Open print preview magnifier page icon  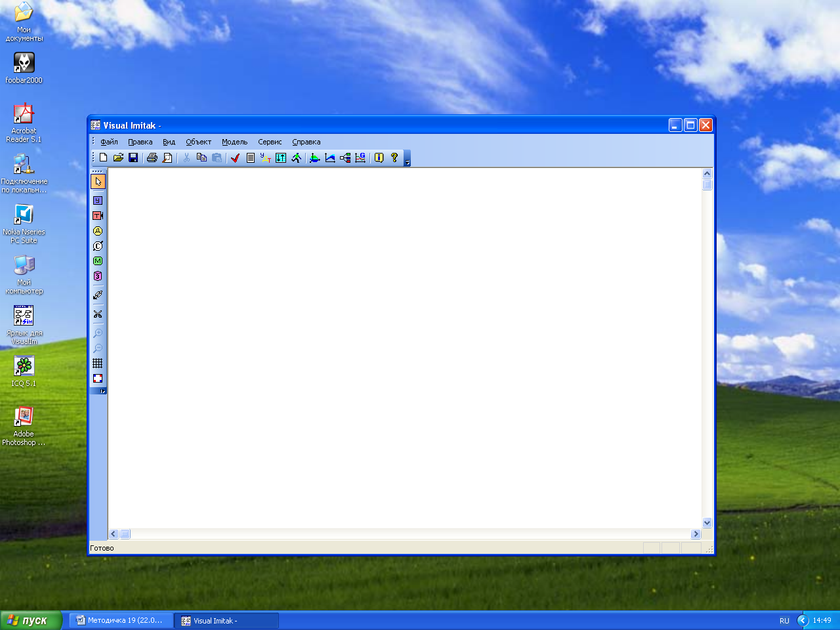pos(167,157)
